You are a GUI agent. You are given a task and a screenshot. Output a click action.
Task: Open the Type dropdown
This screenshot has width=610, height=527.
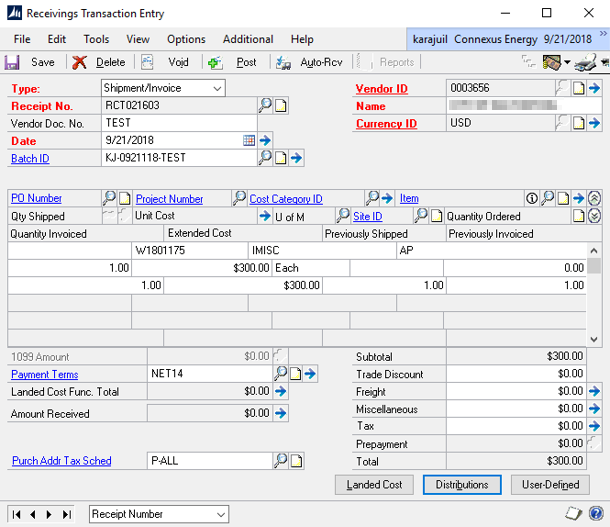pos(217,88)
